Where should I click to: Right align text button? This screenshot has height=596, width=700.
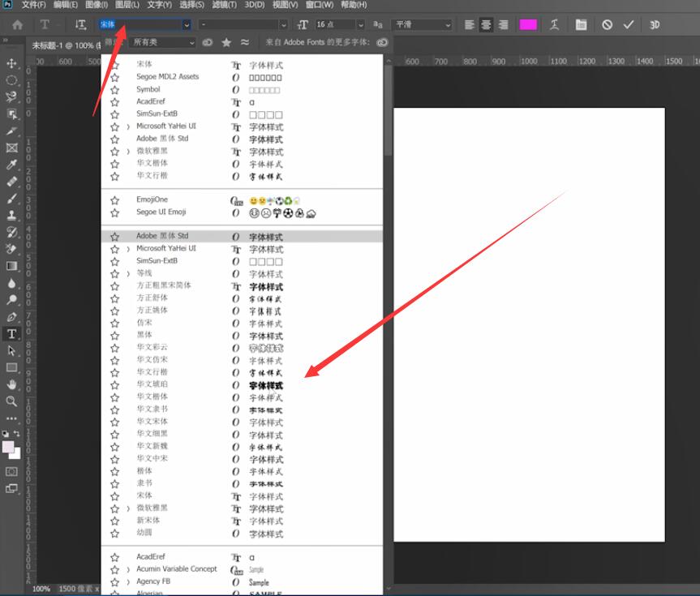pos(503,24)
